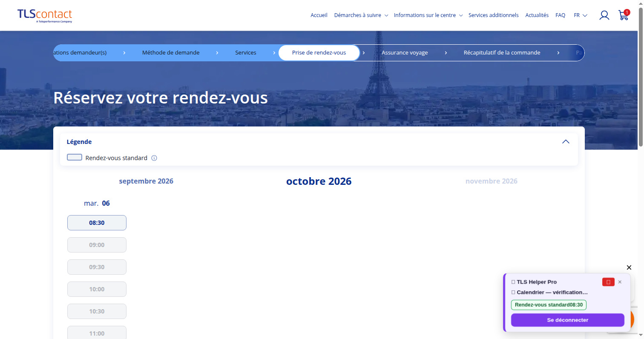Switch to septembre 2026
The width and height of the screenshot is (644, 339).
tap(146, 181)
